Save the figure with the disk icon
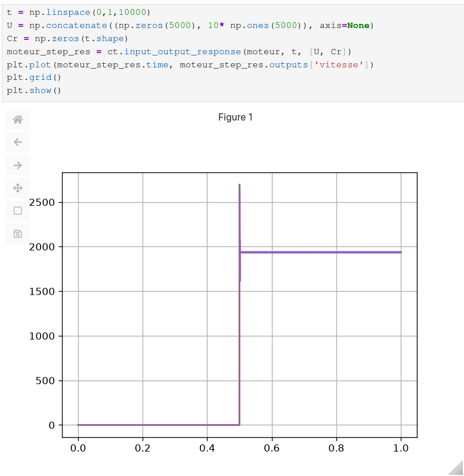Viewport: 464px width, 476px height. [x=18, y=234]
